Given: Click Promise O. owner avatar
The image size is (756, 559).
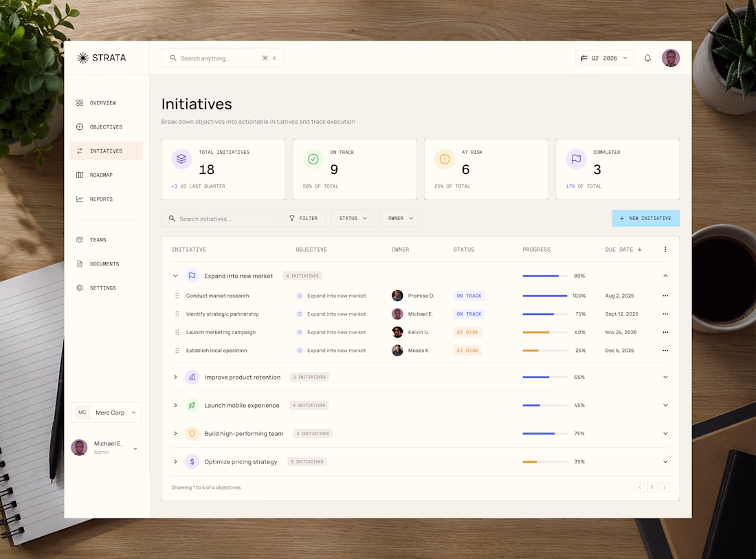Looking at the screenshot, I should [397, 296].
